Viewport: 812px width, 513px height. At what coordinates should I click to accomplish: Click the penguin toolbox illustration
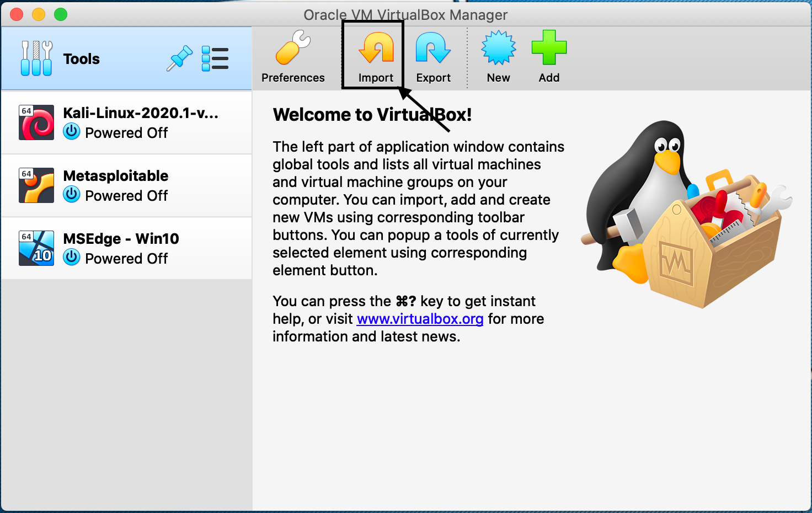tap(687, 214)
